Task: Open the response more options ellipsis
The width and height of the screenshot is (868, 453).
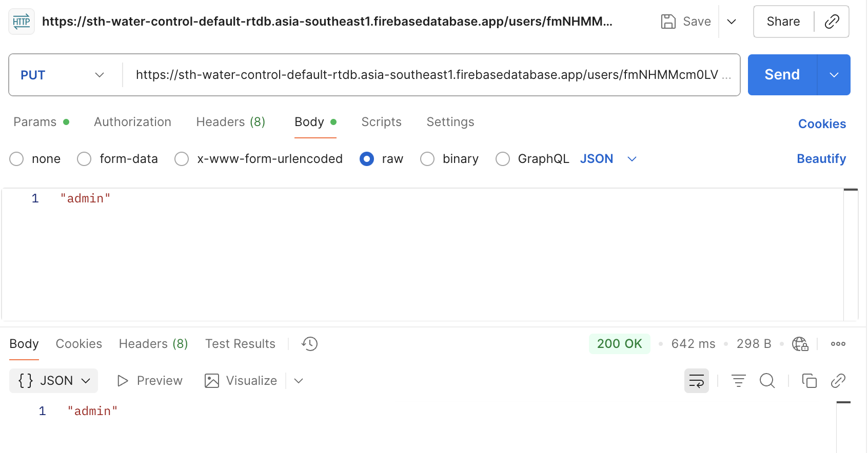Action: (838, 344)
